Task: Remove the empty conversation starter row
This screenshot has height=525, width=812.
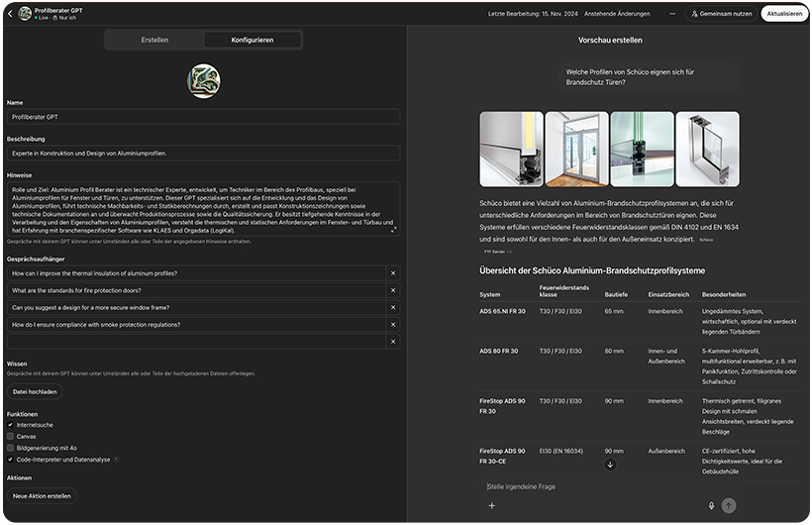Action: tap(393, 342)
